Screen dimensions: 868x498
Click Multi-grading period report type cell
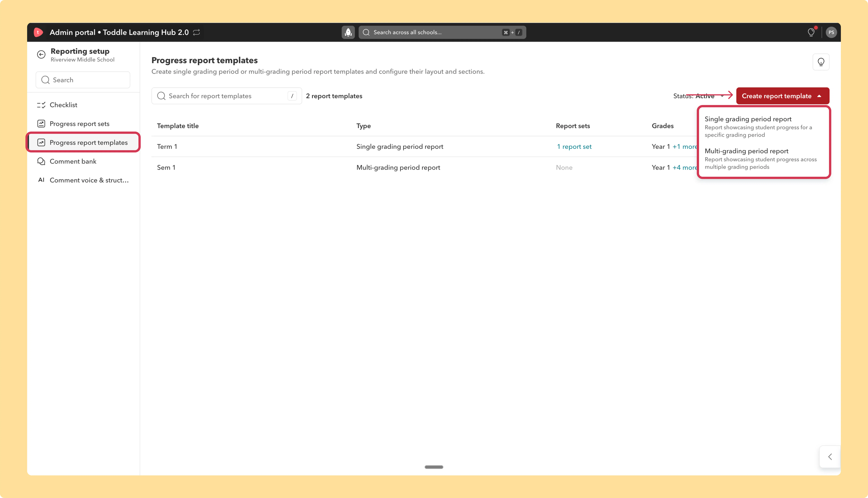pyautogui.click(x=398, y=167)
